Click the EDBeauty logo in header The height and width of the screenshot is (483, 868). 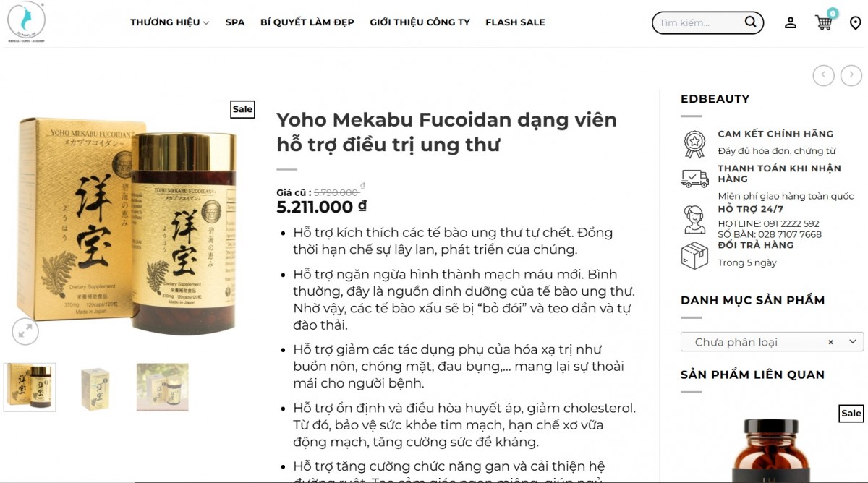[27, 22]
